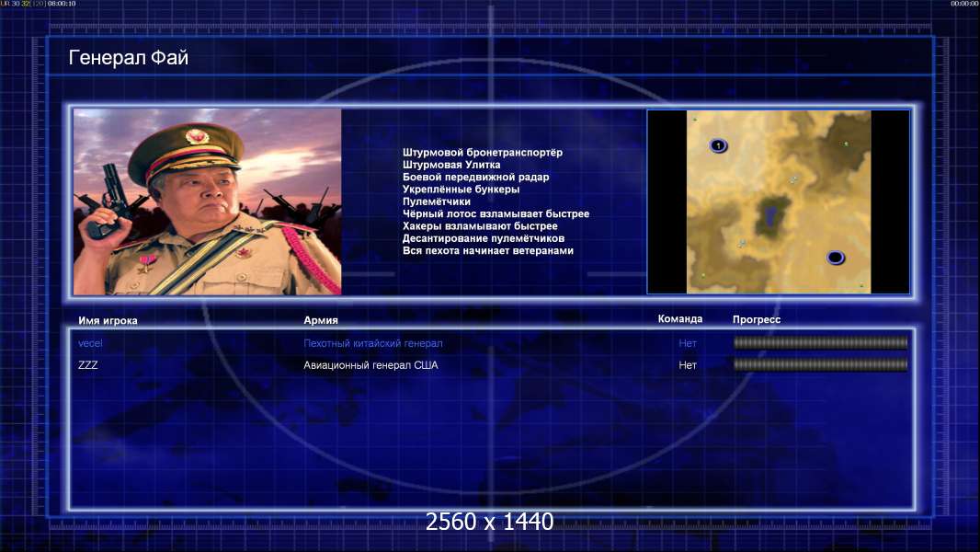Click 'Авиационный генерал США' army cell
This screenshot has width=980, height=552.
pos(370,365)
